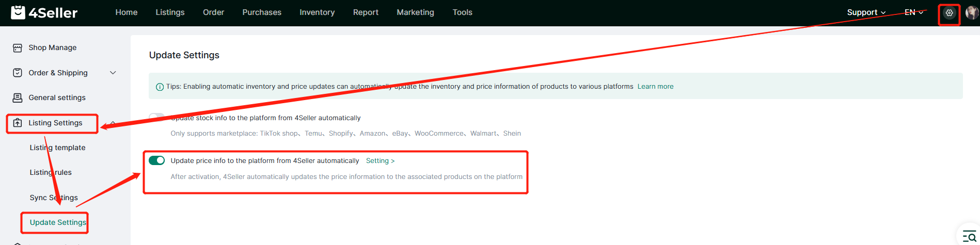Click the user profile avatar
The height and width of the screenshot is (245, 980).
pyautogui.click(x=972, y=13)
